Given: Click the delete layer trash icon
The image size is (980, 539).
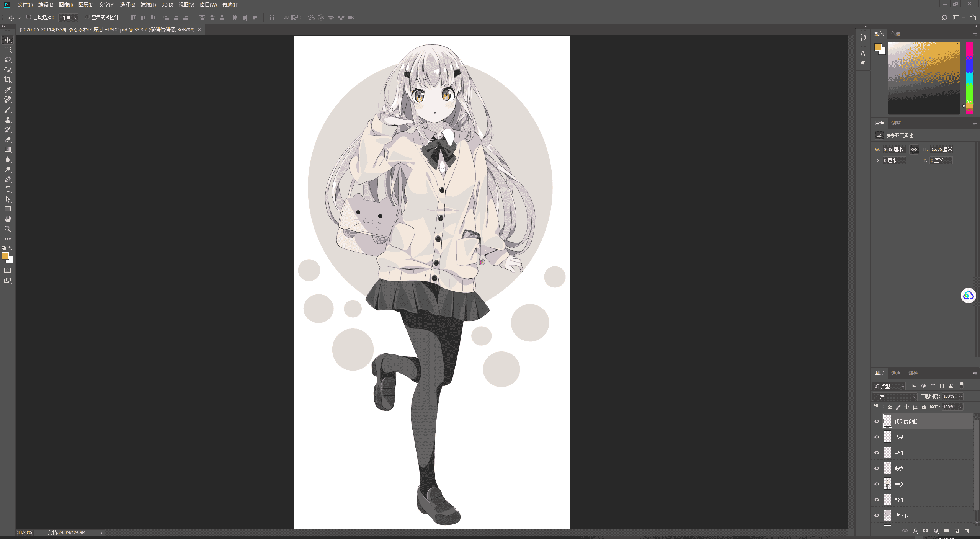Looking at the screenshot, I should 967,531.
